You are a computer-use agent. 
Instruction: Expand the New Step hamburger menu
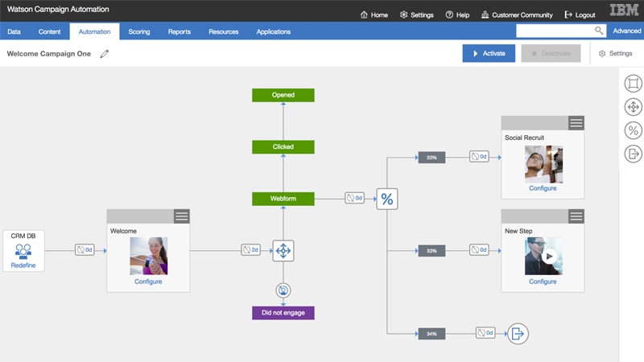coord(576,216)
